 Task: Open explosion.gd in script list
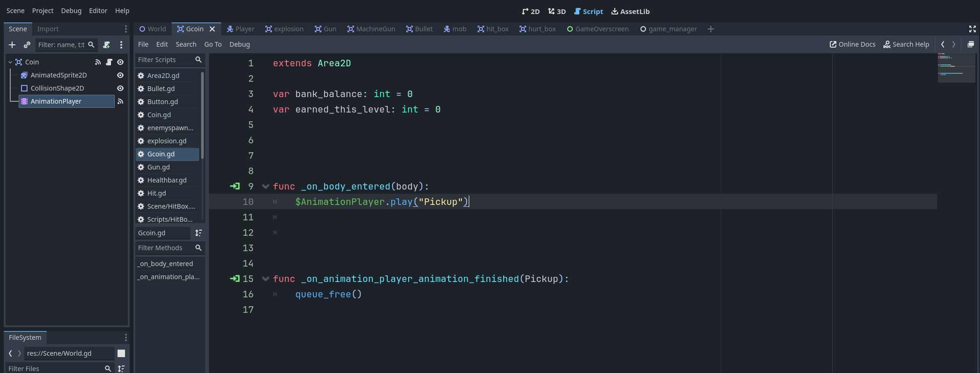point(167,141)
